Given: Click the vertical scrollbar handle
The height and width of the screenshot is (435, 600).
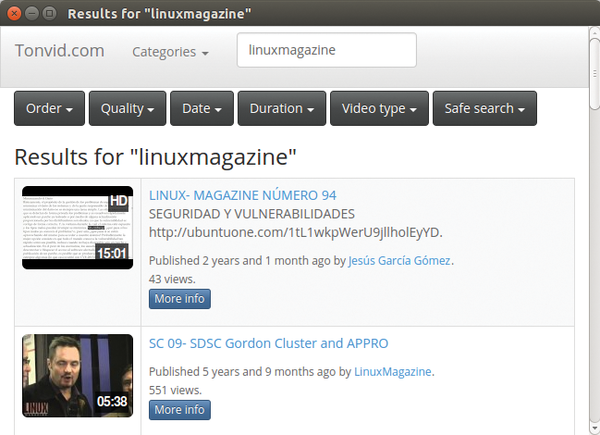Looking at the screenshot, I should (x=594, y=73).
